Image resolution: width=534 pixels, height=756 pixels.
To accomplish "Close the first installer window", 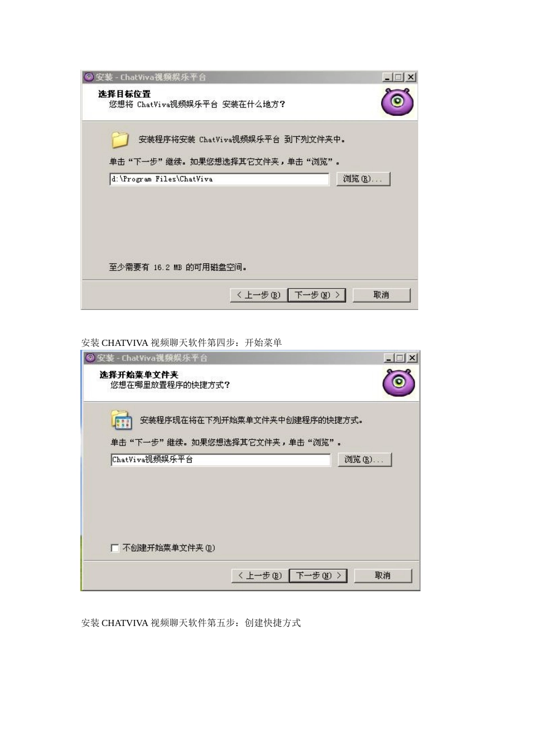I will [x=411, y=77].
